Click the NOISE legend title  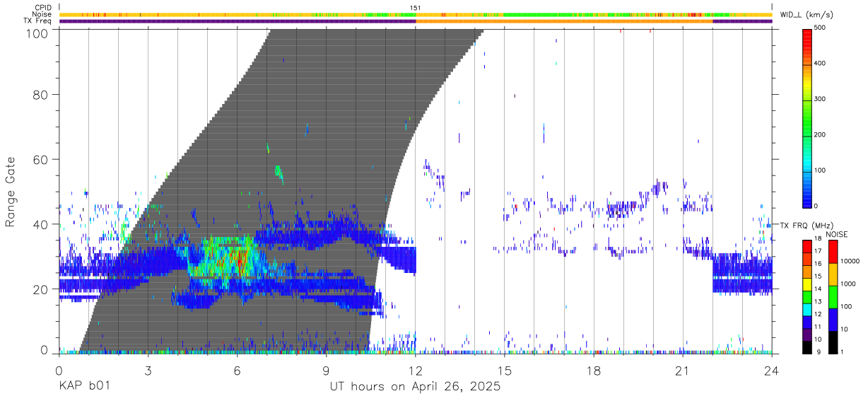click(x=838, y=234)
